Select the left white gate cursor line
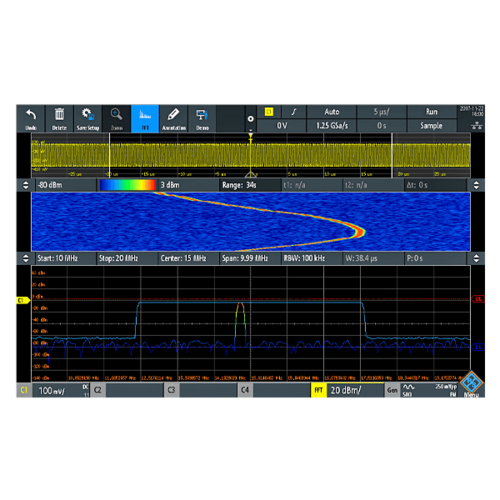500x500 pixels. click(109, 155)
